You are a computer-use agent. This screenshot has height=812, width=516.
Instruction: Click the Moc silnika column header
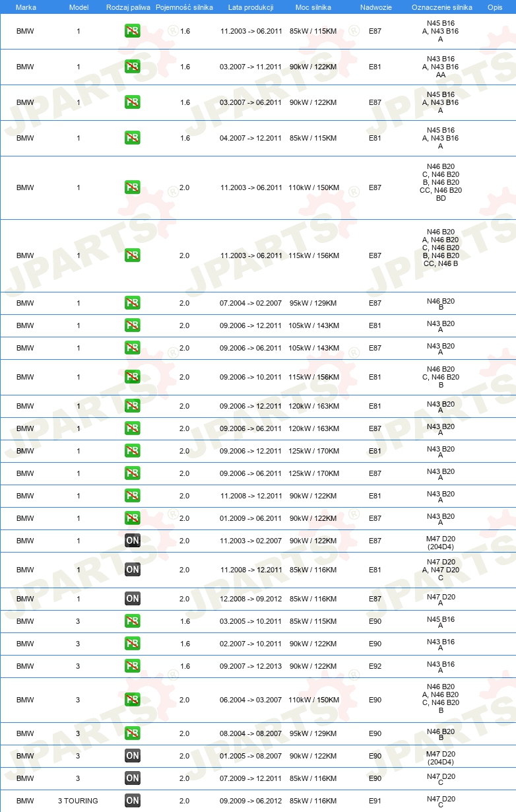(313, 7)
